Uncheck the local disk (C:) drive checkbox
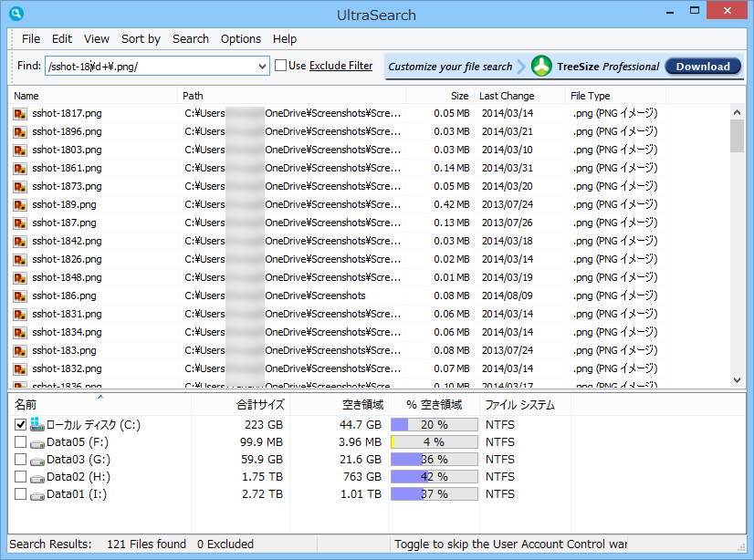The height and width of the screenshot is (560, 754). pyautogui.click(x=20, y=425)
